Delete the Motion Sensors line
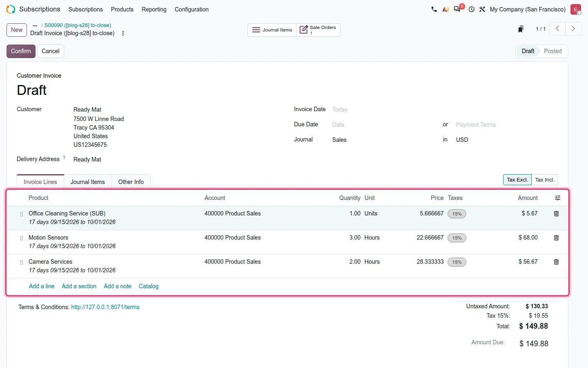The image size is (588, 368). click(x=556, y=238)
